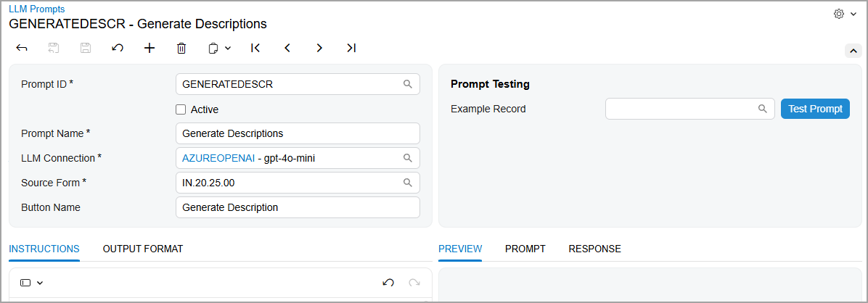Click the back arrow toolbar icon

(22, 49)
